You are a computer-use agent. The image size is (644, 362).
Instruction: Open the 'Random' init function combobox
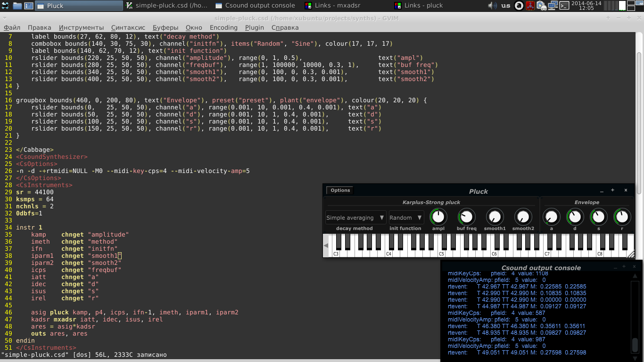pyautogui.click(x=406, y=218)
